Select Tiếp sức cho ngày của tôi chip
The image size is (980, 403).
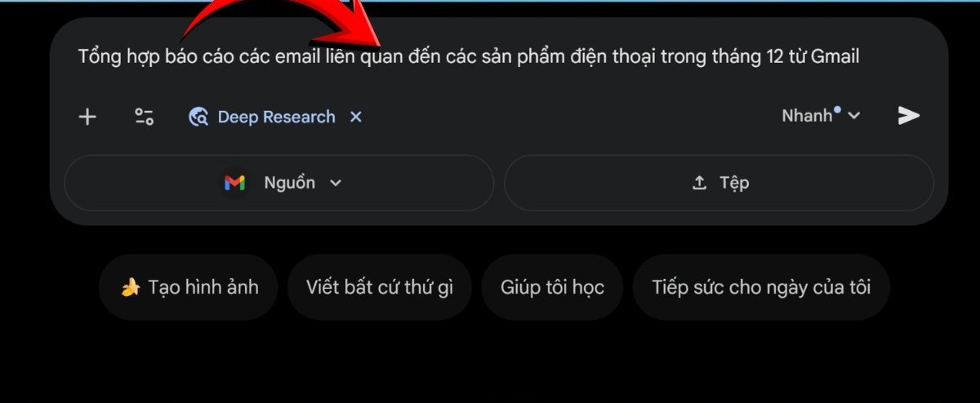pos(761,287)
